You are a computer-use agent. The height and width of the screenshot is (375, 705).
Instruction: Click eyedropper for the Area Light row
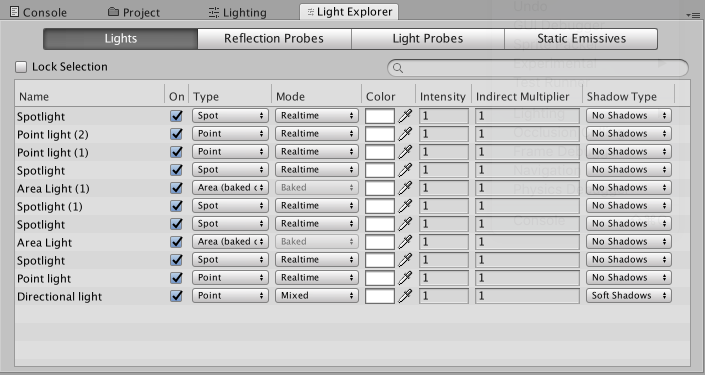405,241
